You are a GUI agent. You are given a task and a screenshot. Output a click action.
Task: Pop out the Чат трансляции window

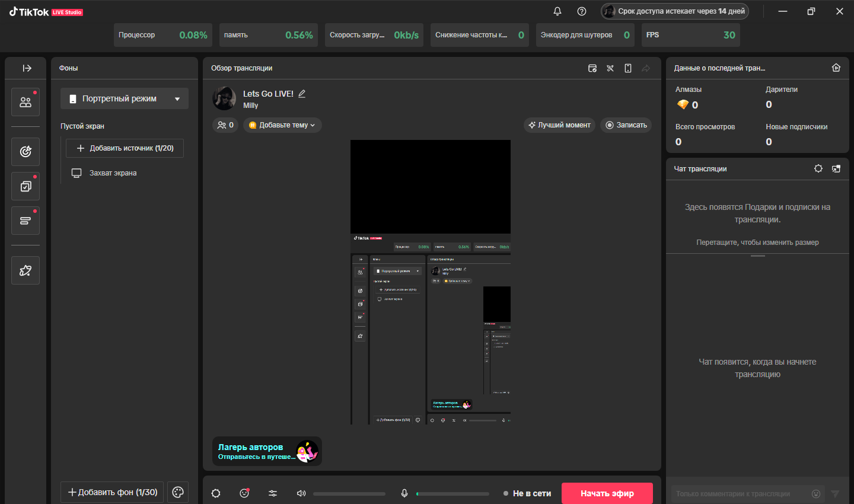point(836,168)
